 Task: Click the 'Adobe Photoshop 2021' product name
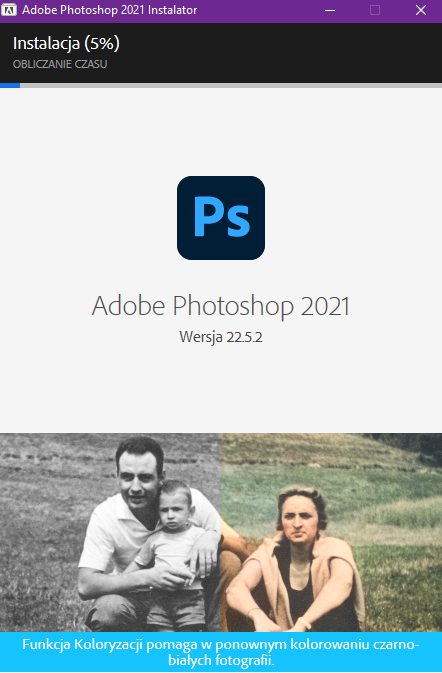coord(221,306)
